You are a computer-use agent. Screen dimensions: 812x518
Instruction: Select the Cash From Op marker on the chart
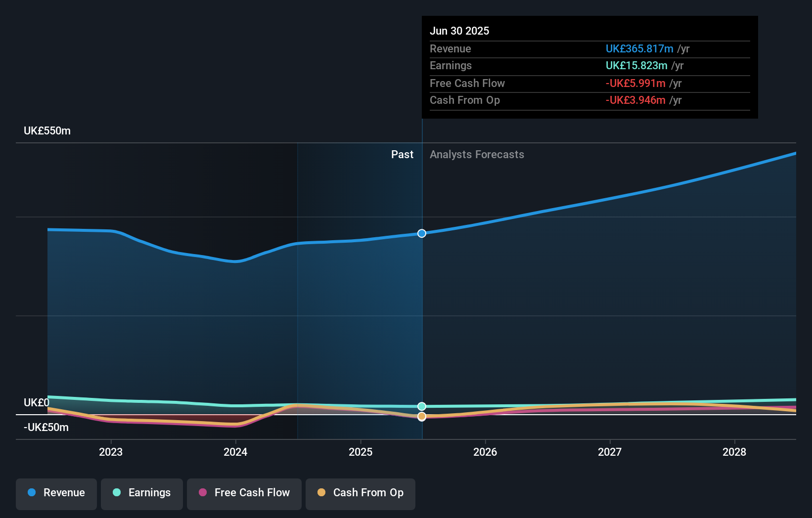pos(421,417)
